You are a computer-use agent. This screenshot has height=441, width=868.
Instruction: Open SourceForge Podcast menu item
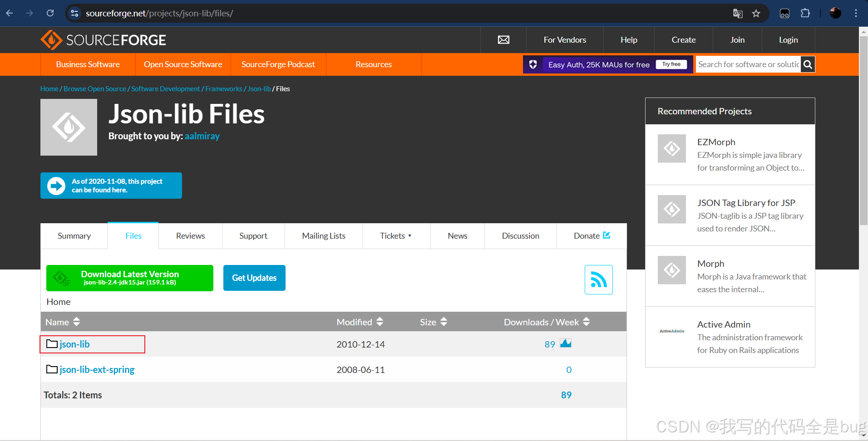(x=278, y=64)
